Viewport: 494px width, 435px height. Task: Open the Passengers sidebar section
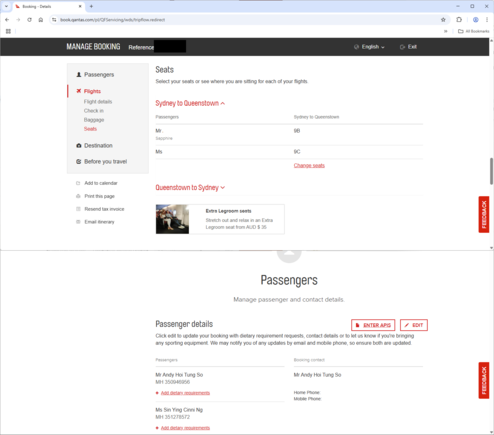click(x=95, y=75)
